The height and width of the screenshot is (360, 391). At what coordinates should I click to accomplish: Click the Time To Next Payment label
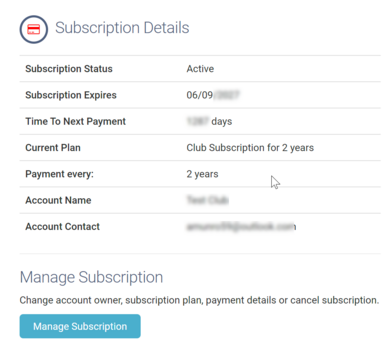pos(76,121)
